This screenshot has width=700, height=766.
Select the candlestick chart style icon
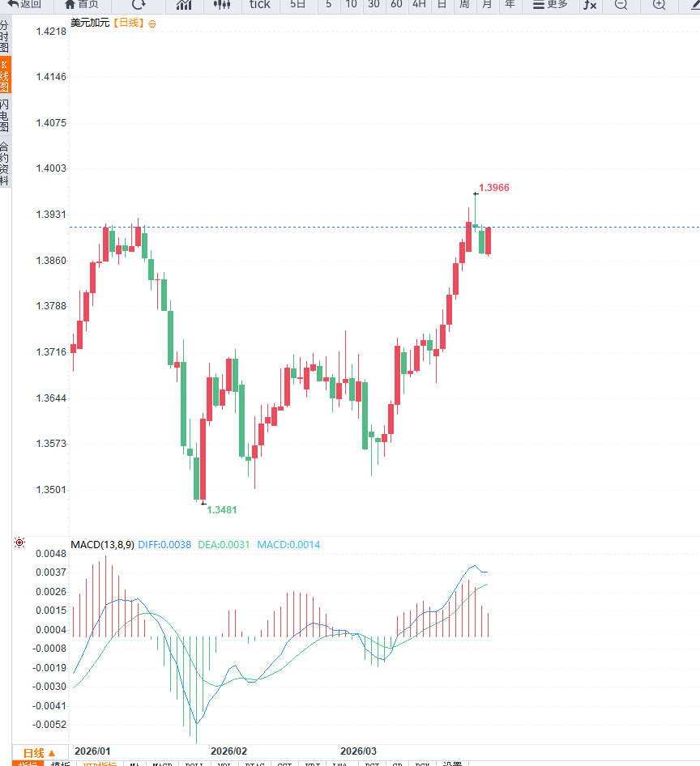coord(222,5)
